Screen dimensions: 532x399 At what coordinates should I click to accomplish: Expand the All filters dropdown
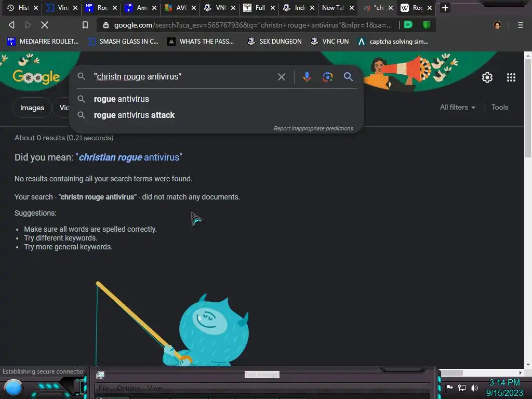457,107
